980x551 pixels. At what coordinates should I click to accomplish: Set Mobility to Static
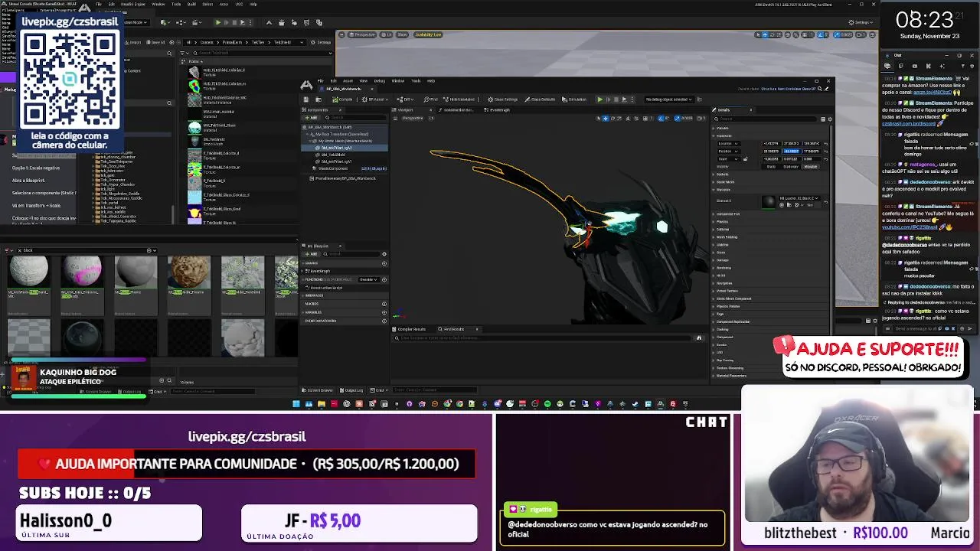(772, 166)
